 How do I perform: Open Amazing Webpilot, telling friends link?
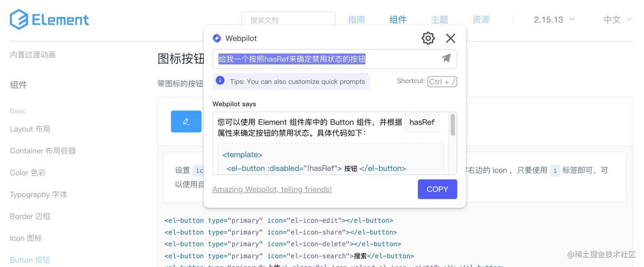coord(272,189)
